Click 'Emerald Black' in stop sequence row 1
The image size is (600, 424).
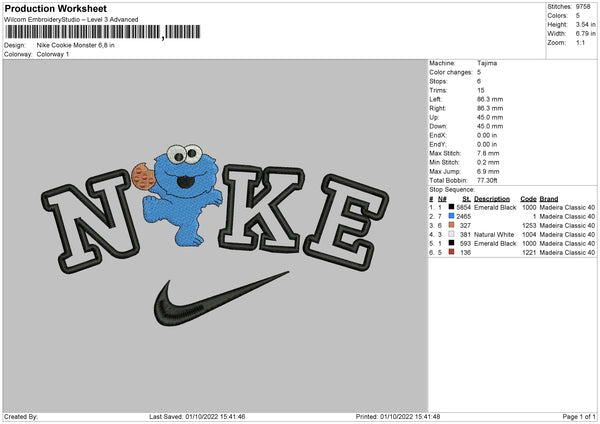tap(495, 207)
